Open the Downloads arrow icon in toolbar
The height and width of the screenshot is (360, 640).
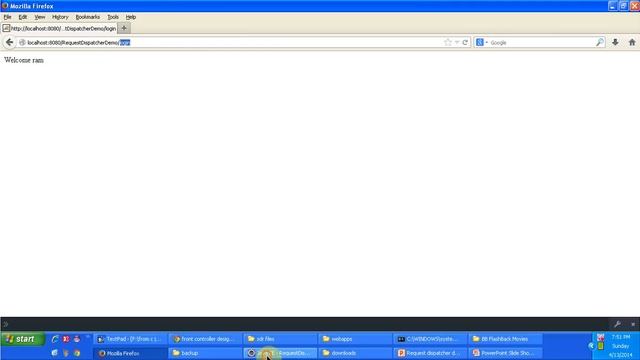click(615, 42)
